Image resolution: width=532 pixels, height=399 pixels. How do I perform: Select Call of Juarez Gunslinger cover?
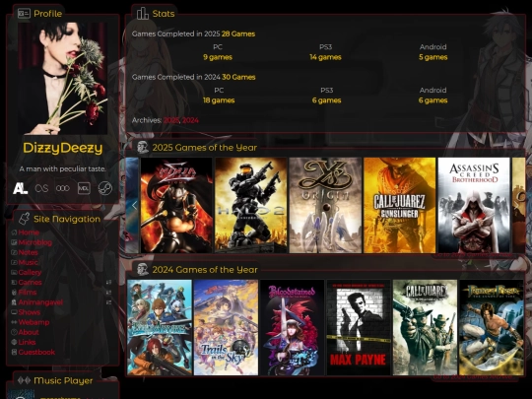400,205
